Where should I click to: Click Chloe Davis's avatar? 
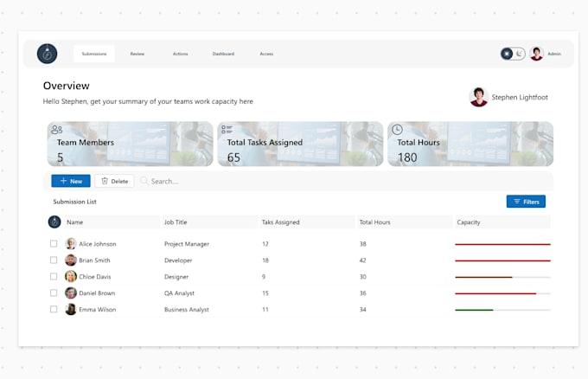tap(71, 277)
